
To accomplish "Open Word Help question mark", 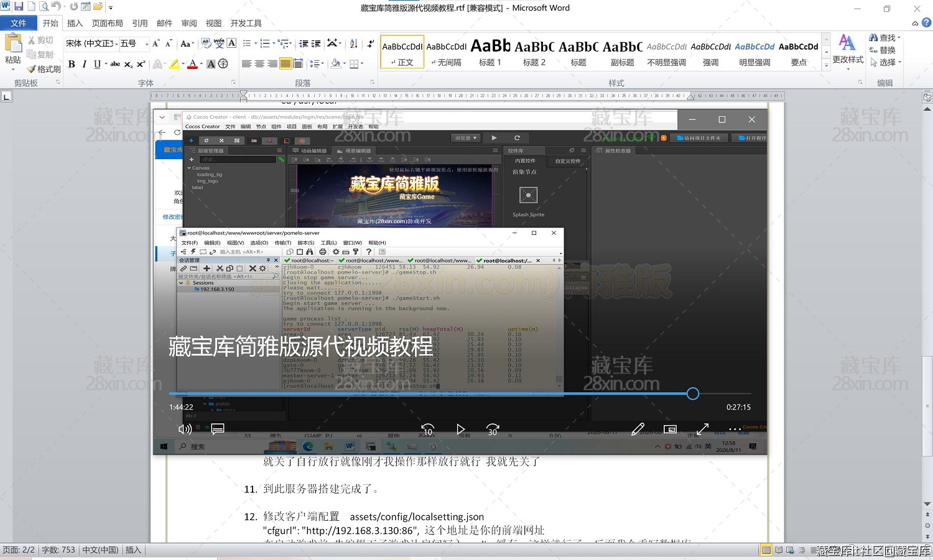I will point(926,23).
